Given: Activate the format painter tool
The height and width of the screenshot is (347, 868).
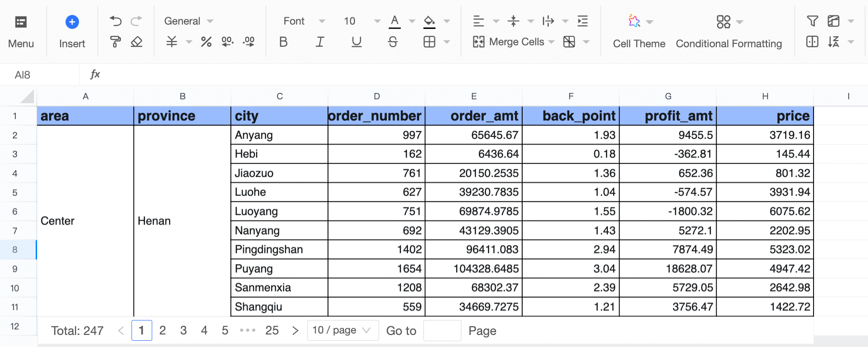Looking at the screenshot, I should [116, 42].
